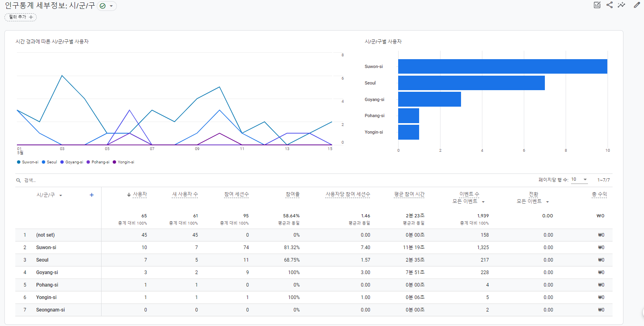Select Seongnam-si in the table
Image resolution: width=644 pixels, height=326 pixels.
50,310
